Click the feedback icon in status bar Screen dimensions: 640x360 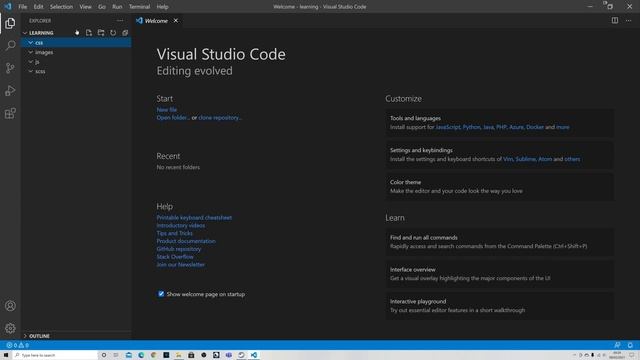(617, 345)
